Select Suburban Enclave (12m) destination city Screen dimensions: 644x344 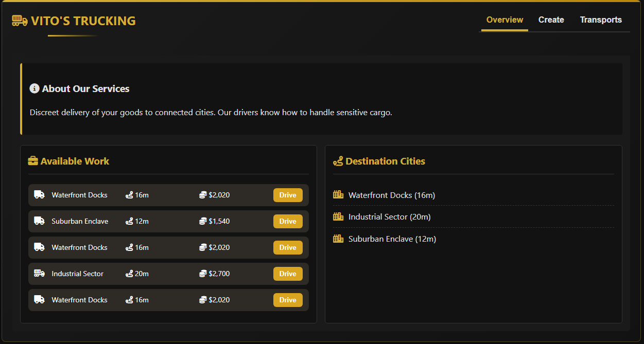point(392,239)
